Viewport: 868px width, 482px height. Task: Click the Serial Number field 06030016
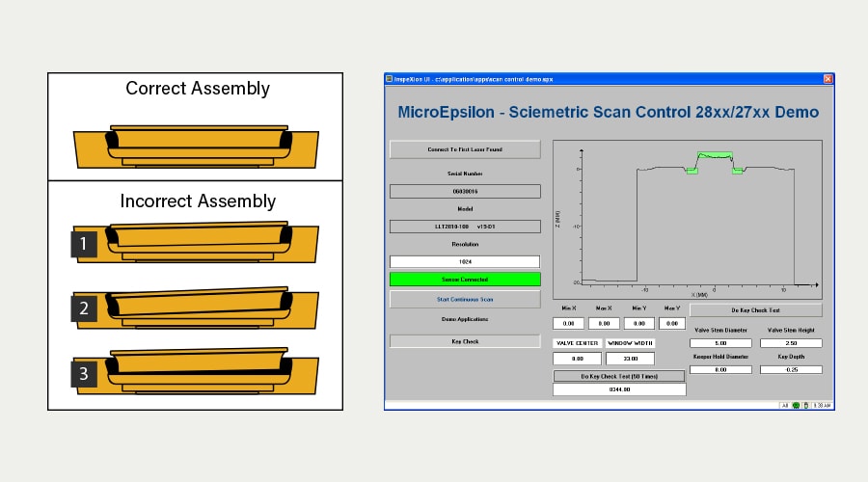click(x=465, y=192)
